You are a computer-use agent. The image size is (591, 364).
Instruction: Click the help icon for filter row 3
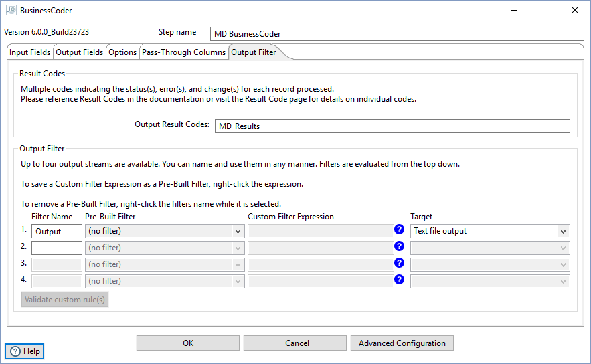[400, 263]
